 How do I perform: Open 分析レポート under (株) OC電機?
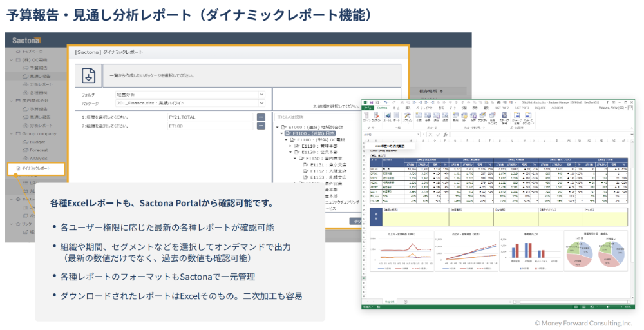(x=37, y=84)
